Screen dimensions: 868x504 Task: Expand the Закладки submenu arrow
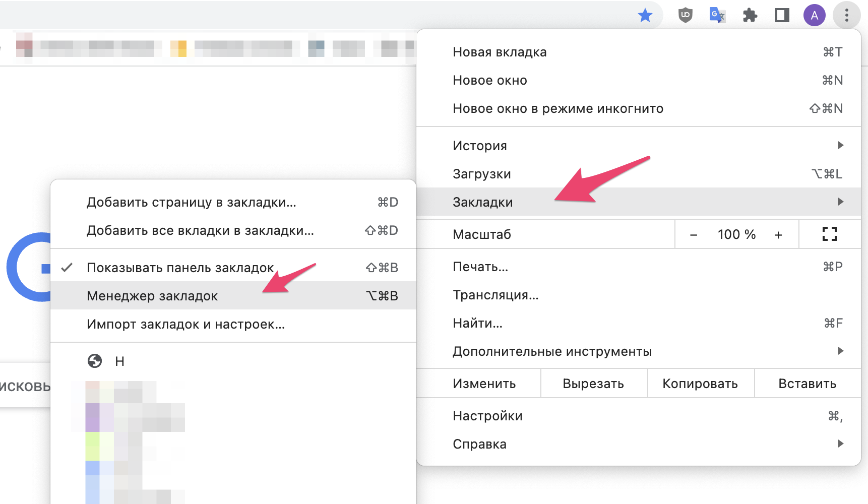coord(840,202)
